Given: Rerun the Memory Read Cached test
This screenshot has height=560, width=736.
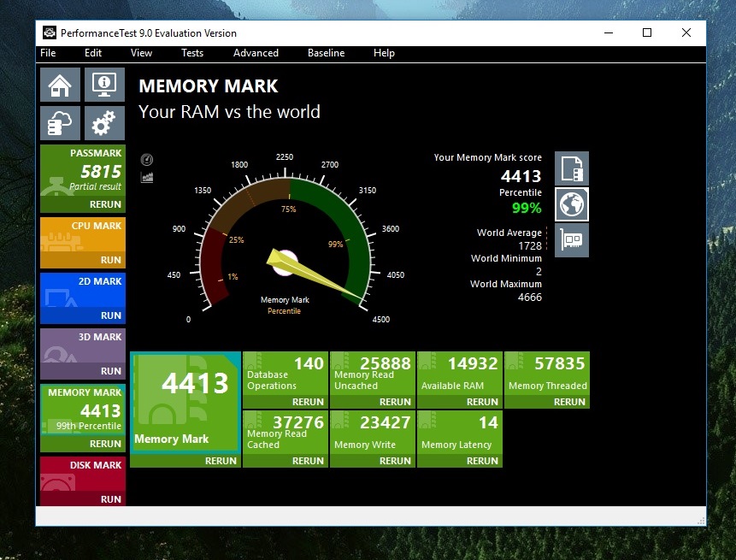Looking at the screenshot, I should (x=308, y=461).
